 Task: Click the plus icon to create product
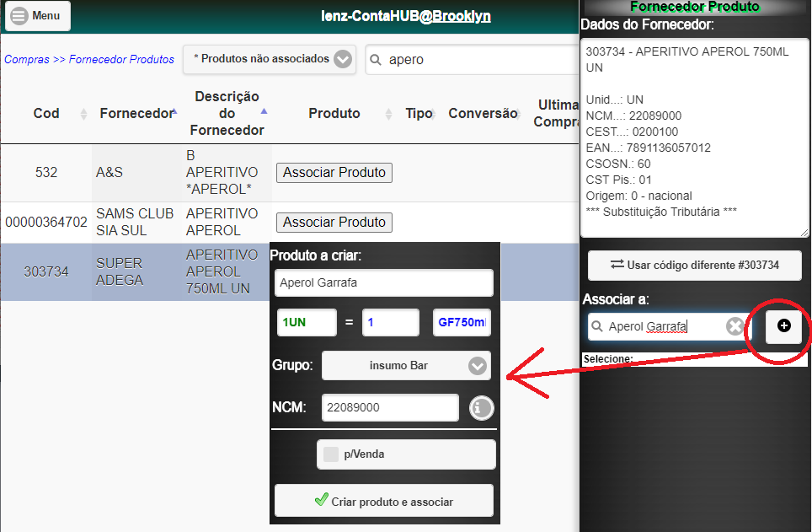(783, 325)
